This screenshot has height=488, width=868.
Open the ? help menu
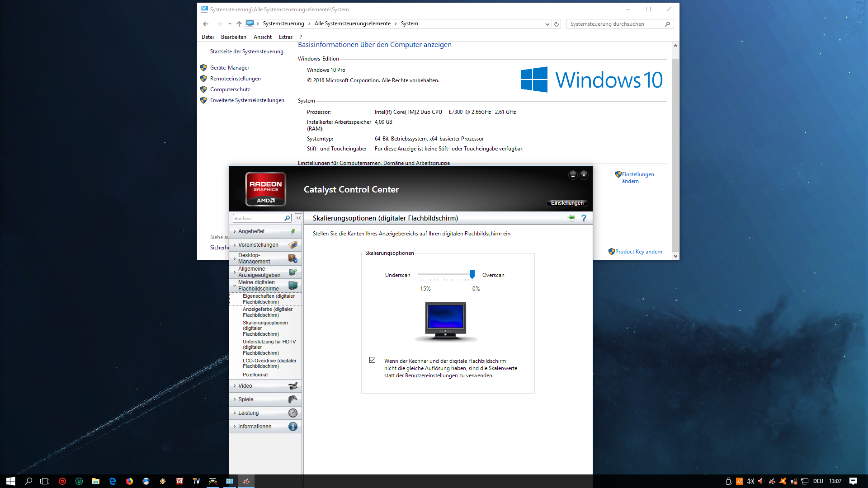(x=301, y=37)
